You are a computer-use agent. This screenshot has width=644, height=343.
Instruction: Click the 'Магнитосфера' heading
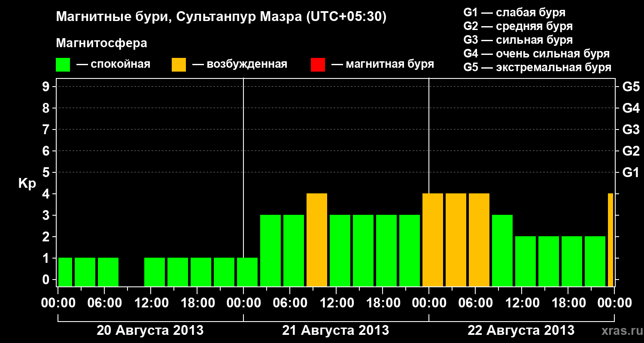[x=101, y=43]
